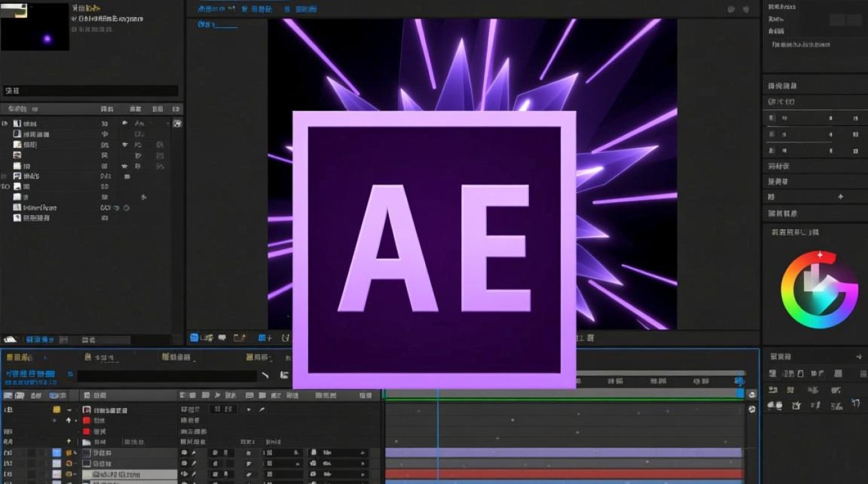Select the red layer bar in timeline
The image size is (868, 484).
563,474
